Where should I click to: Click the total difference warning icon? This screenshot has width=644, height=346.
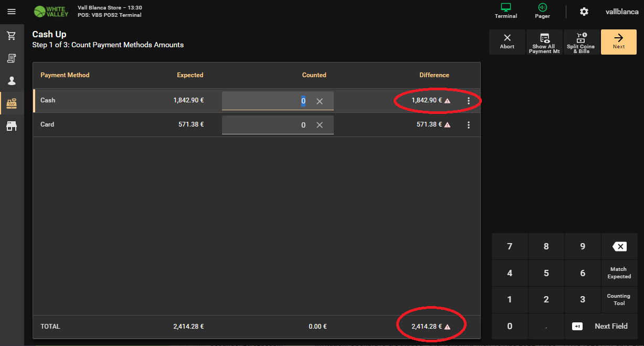[448, 327]
